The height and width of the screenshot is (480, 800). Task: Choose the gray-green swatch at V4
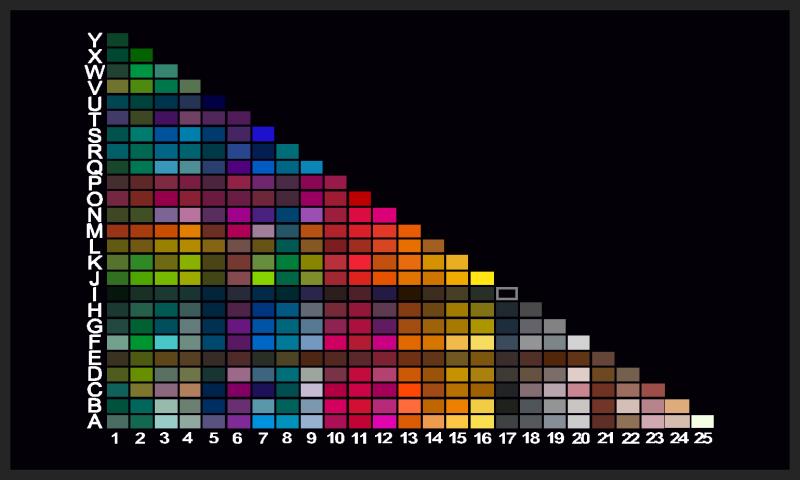(190, 86)
